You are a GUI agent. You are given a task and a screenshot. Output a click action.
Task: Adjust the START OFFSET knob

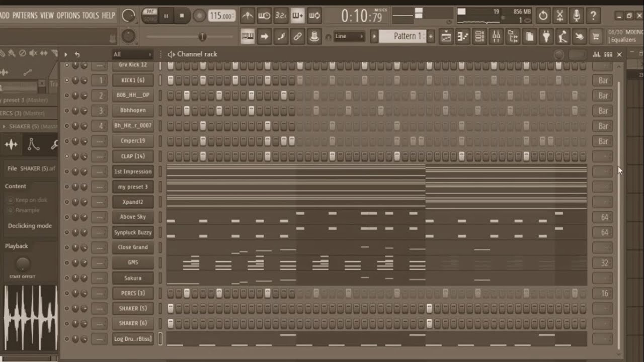coord(23,263)
